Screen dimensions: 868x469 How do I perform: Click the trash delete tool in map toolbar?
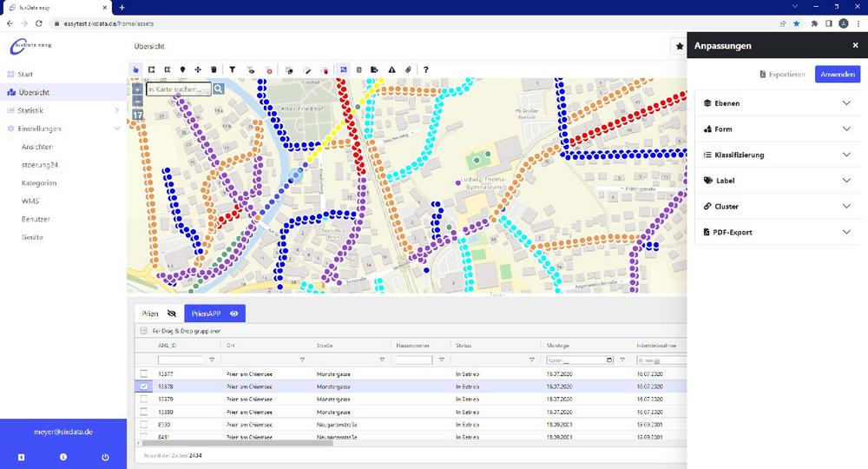[214, 69]
